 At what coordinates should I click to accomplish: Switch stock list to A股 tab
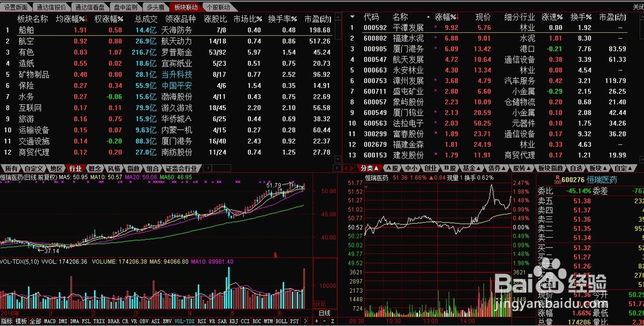393,168
